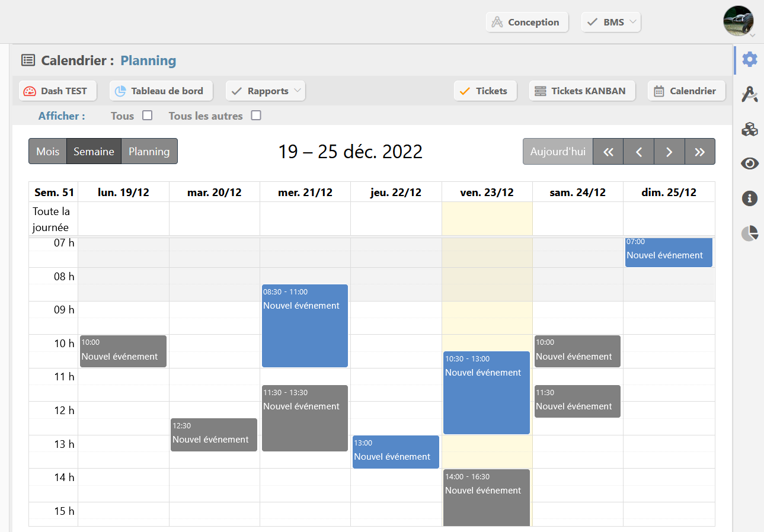Check the Tous les autres checkbox
The height and width of the screenshot is (532, 764).
[256, 116]
